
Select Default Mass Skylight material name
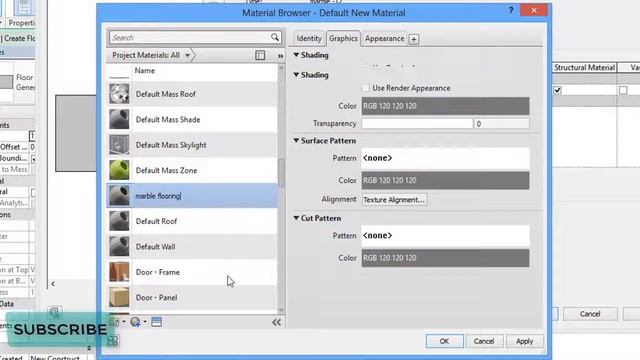click(171, 145)
